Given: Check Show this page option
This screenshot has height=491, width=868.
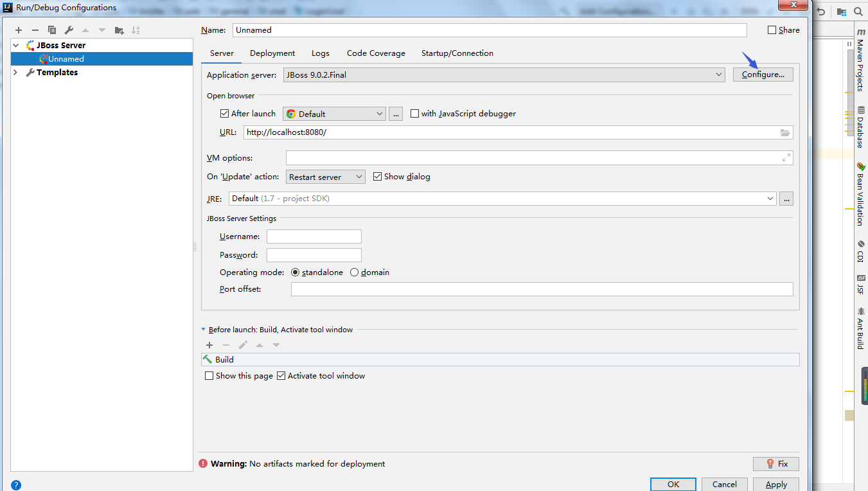Looking at the screenshot, I should coord(209,376).
